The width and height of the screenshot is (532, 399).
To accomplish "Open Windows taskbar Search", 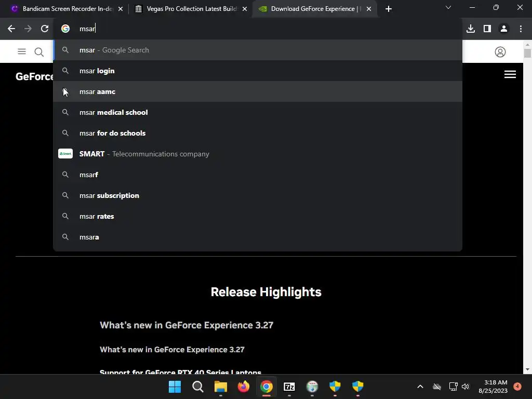I will 198,387.
